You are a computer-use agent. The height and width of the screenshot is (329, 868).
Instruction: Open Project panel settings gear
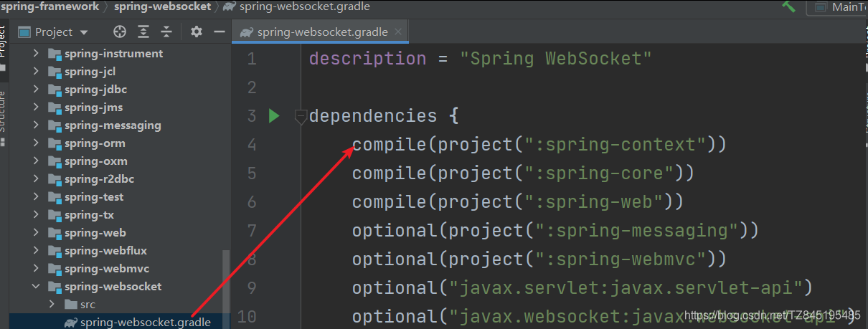pos(197,32)
